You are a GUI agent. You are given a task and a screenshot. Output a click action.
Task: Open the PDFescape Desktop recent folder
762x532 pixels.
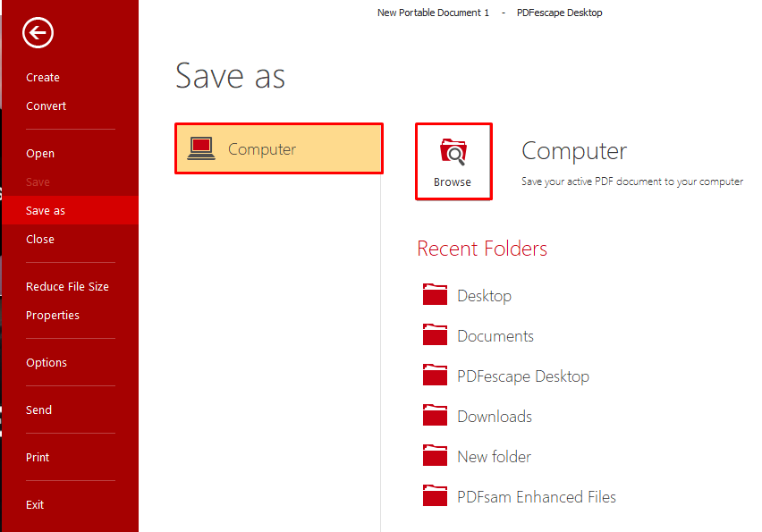coord(523,376)
